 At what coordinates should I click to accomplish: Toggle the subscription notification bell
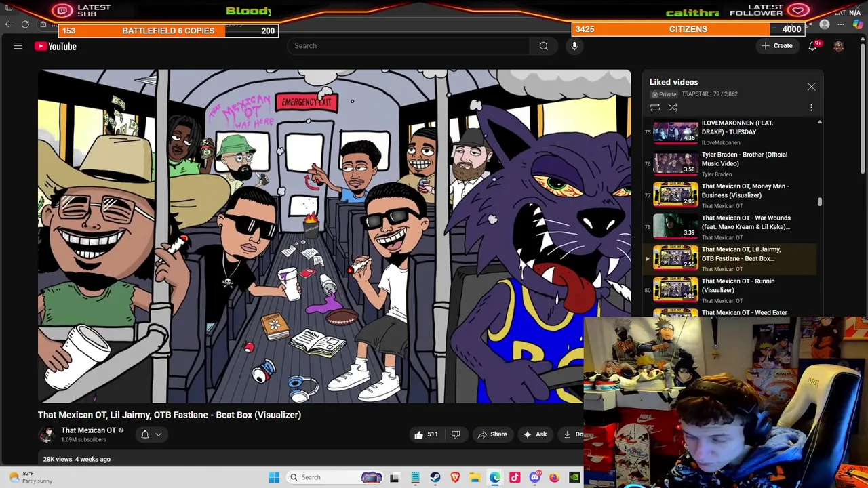click(x=144, y=434)
